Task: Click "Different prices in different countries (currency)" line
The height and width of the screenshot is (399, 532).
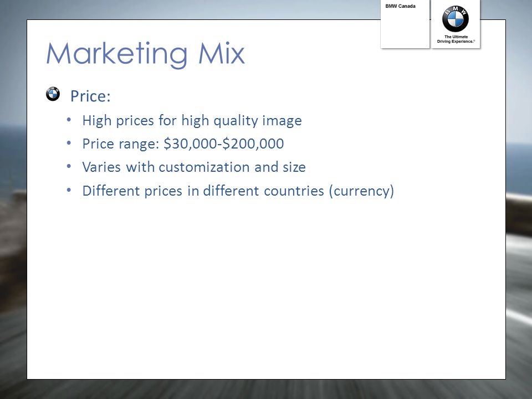Action: point(238,191)
